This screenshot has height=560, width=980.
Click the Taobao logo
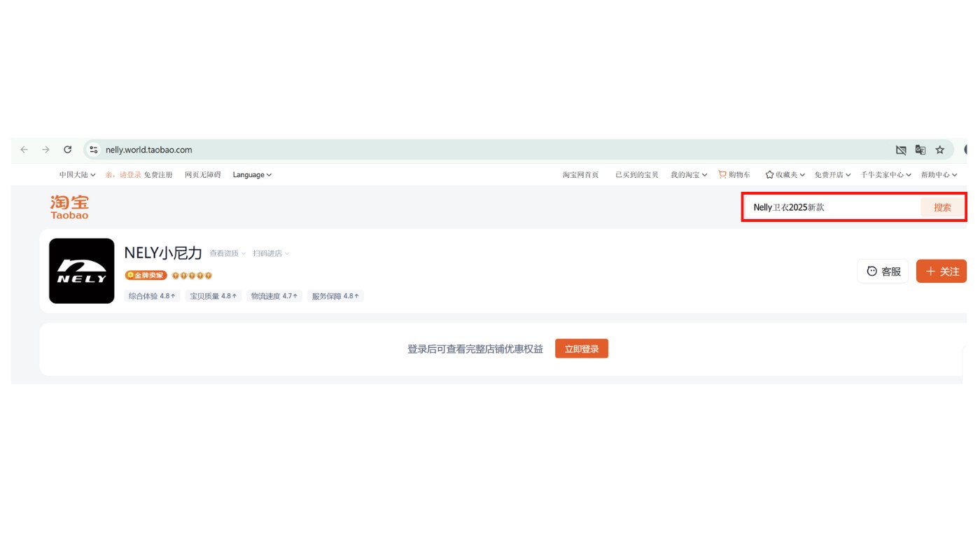pyautogui.click(x=69, y=207)
